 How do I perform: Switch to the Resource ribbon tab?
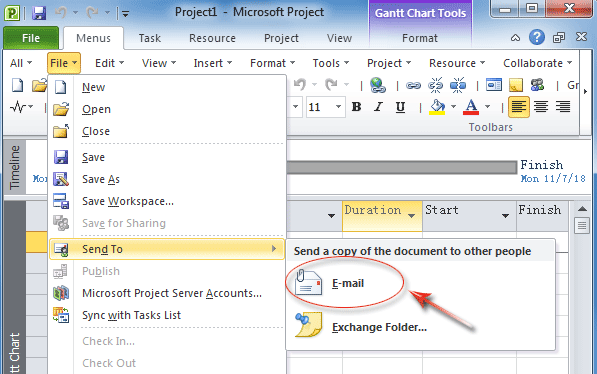[x=212, y=38]
